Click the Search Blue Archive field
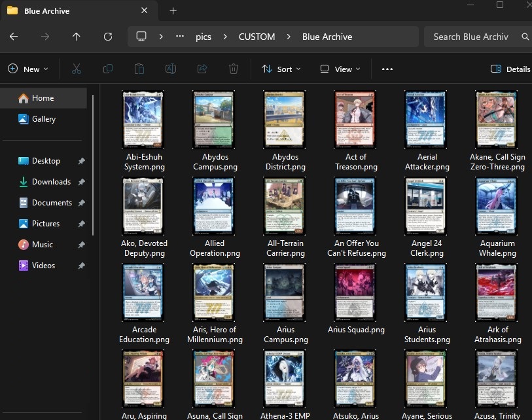 coord(471,37)
